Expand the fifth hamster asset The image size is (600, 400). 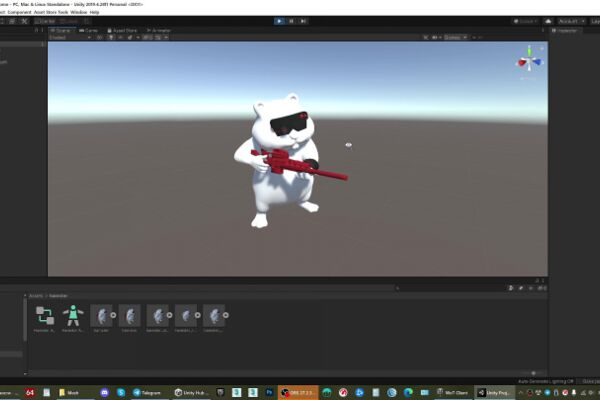[226, 315]
